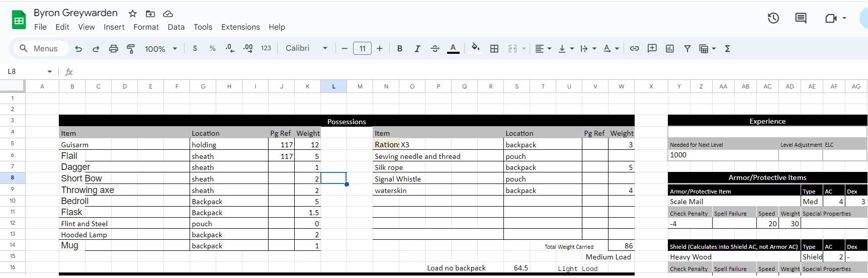The image size is (868, 278).
Task: Insert a chart
Action: point(670,48)
